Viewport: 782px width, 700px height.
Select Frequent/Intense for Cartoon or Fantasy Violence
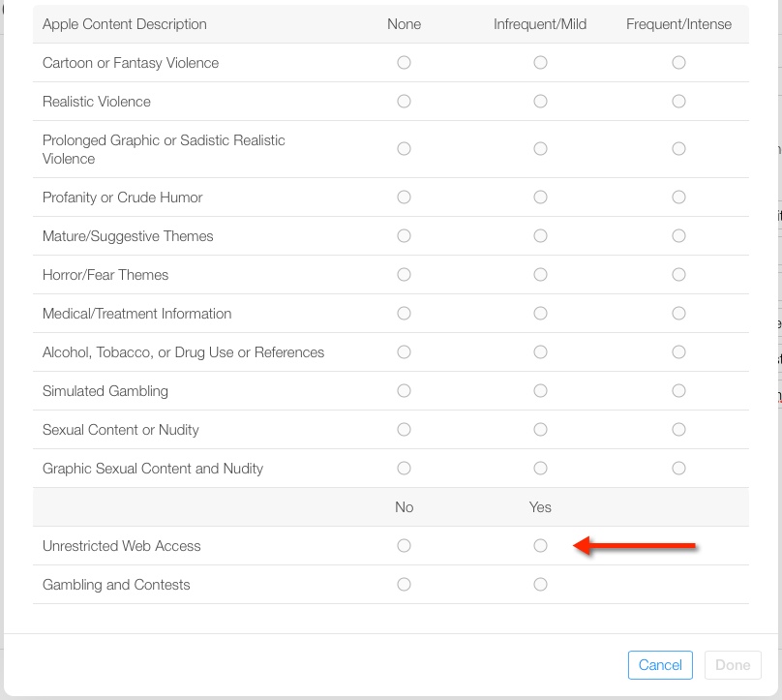678,63
